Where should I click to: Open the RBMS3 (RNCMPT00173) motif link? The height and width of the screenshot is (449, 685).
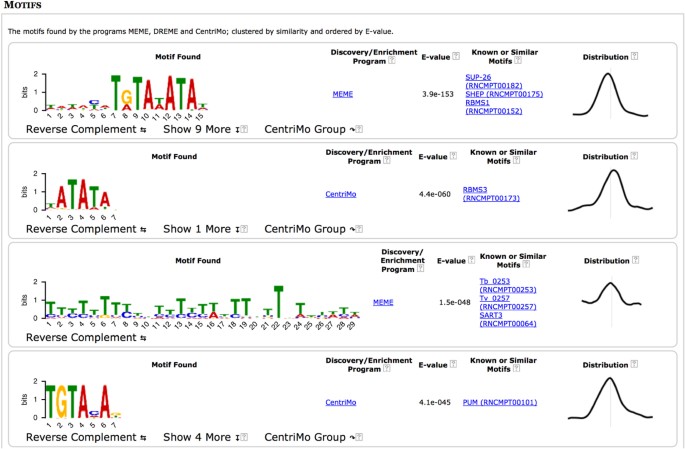pyautogui.click(x=491, y=194)
